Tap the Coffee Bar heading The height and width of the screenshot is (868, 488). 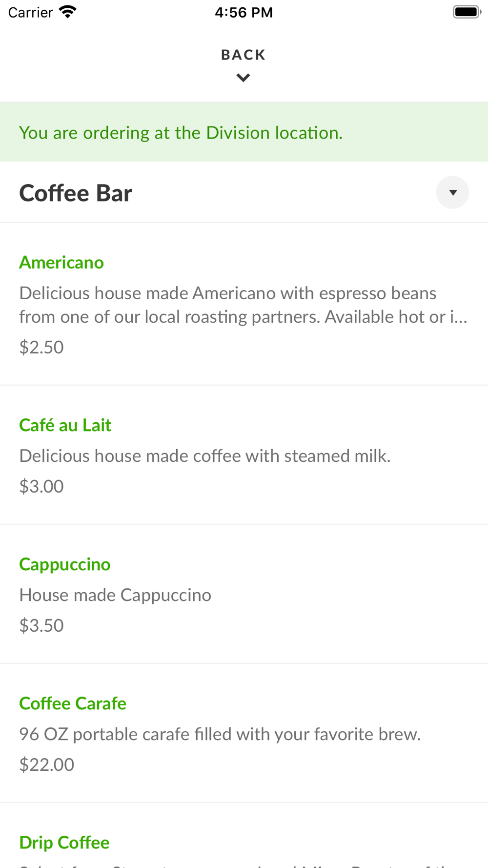point(76,193)
